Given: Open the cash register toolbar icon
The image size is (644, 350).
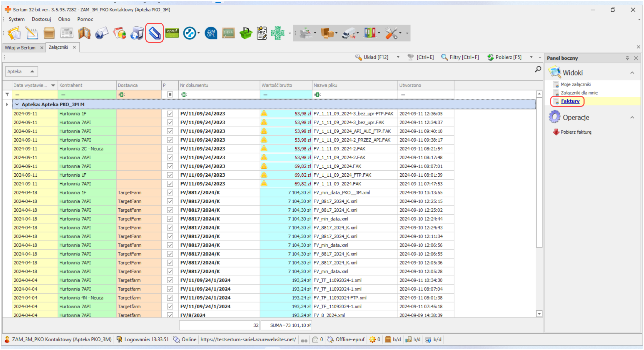Looking at the screenshot, I should tap(306, 33).
